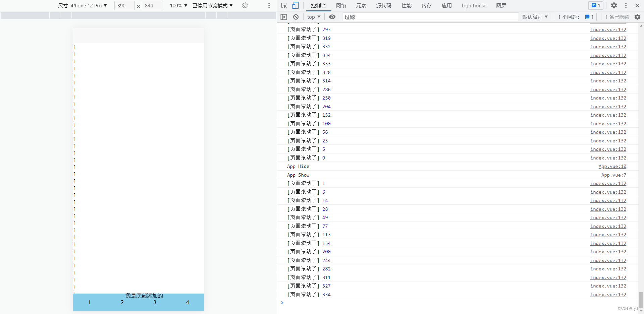Tap tab 3 in the emulated bottom bar
The height and width of the screenshot is (314, 644).
[x=155, y=302]
